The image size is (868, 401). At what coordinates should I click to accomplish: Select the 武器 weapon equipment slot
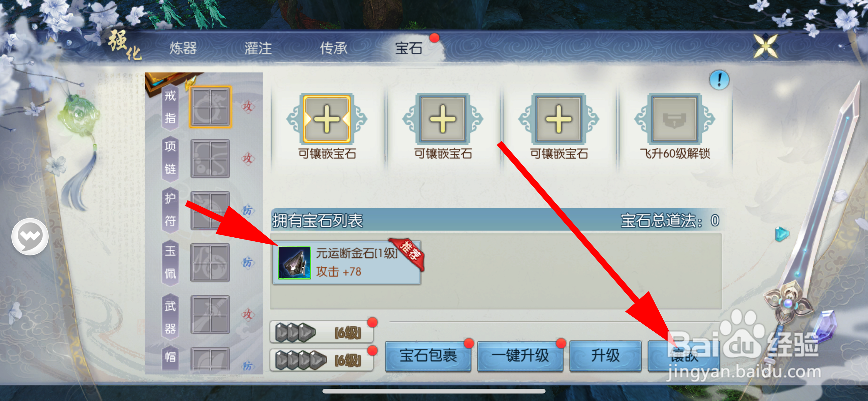(x=210, y=314)
